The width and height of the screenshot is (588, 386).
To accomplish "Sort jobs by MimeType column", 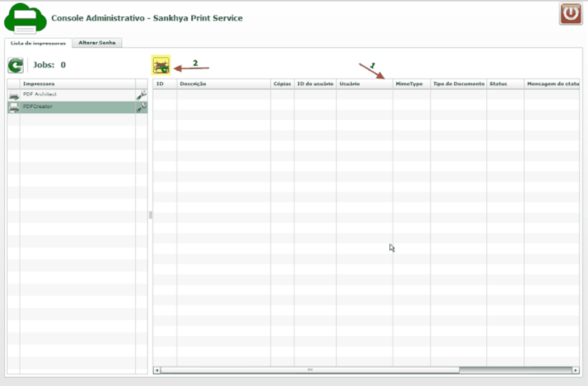I will [412, 84].
